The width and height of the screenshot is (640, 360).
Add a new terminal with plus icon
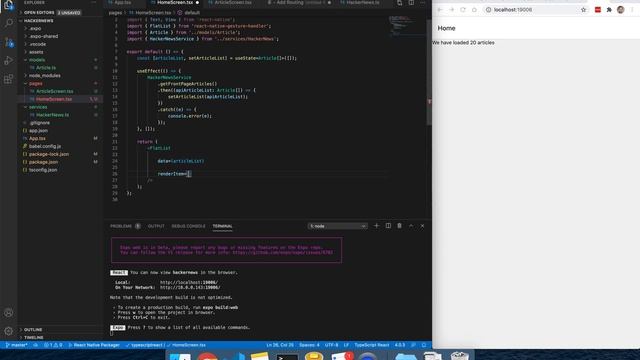(376, 226)
